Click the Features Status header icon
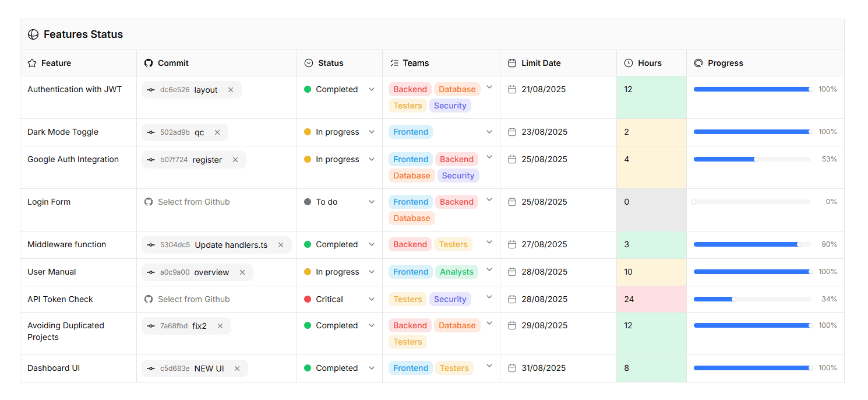The image size is (868, 400). (x=33, y=34)
